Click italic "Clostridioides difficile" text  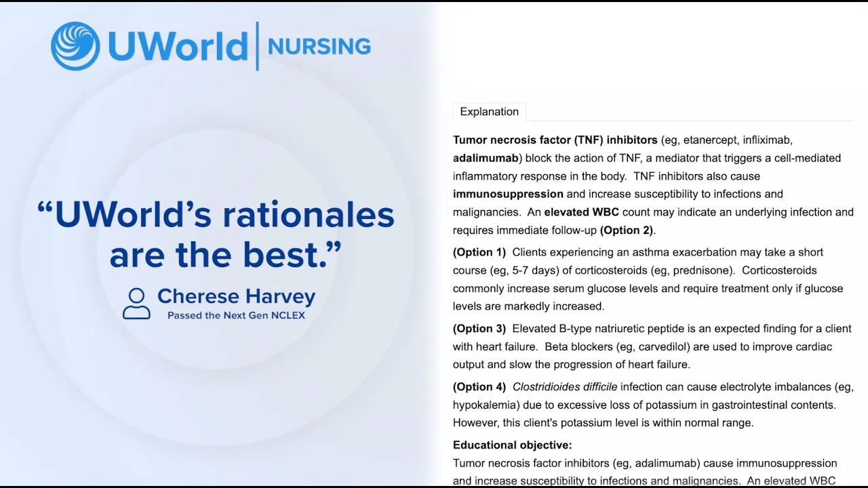click(565, 387)
